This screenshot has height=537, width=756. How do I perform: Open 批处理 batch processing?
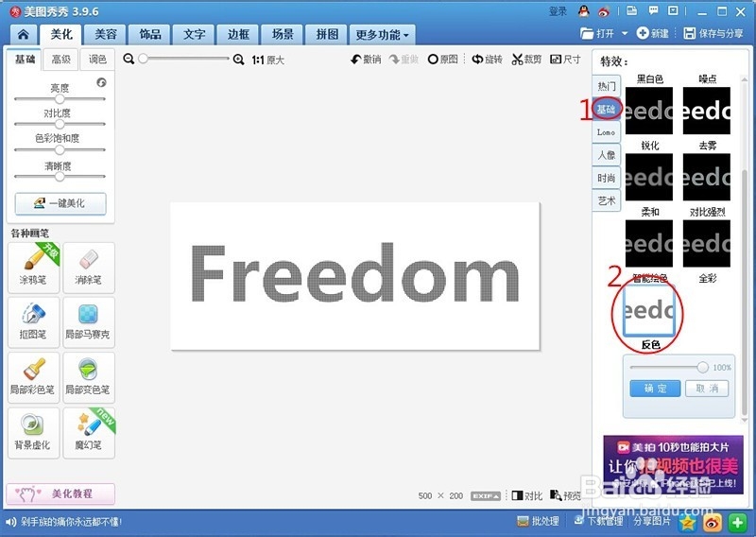tap(538, 521)
